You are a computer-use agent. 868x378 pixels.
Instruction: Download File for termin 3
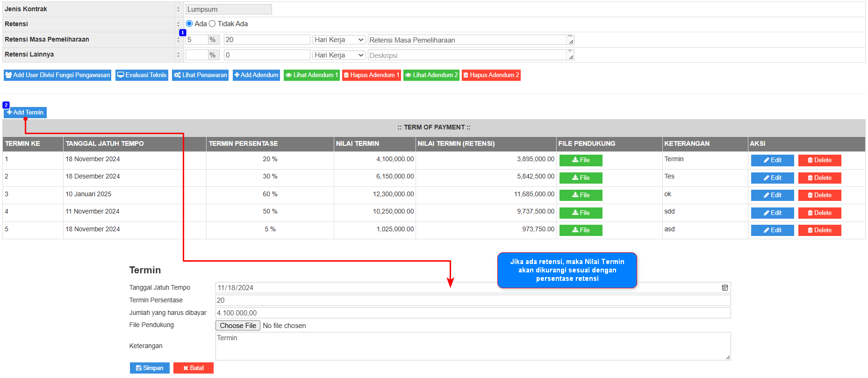581,195
